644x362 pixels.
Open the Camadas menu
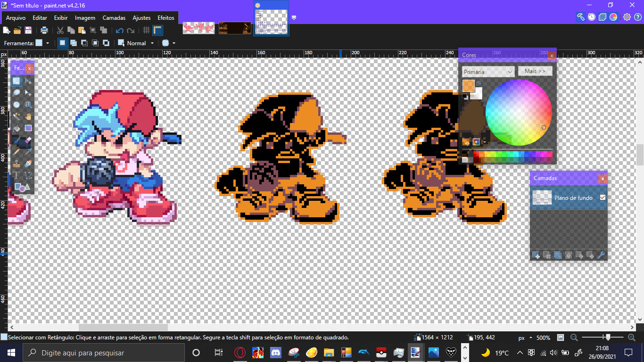click(114, 18)
